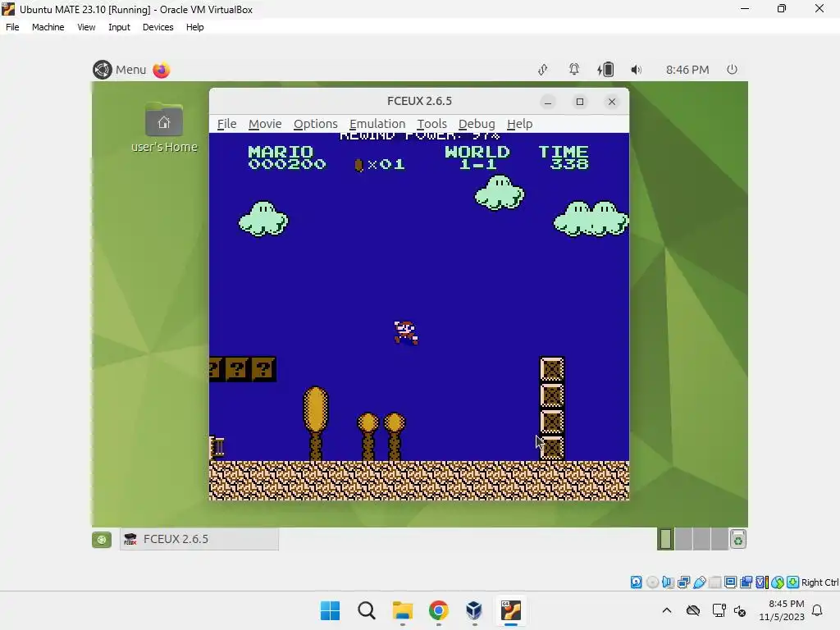The image size is (840, 630).
Task: Minimize the FCEUX window
Action: coord(547,102)
